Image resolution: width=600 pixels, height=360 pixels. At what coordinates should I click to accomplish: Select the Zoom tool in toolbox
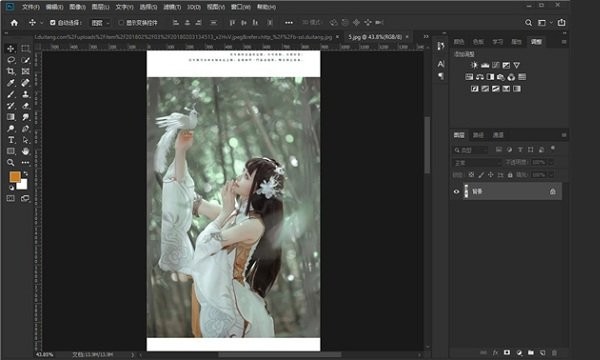point(11,163)
